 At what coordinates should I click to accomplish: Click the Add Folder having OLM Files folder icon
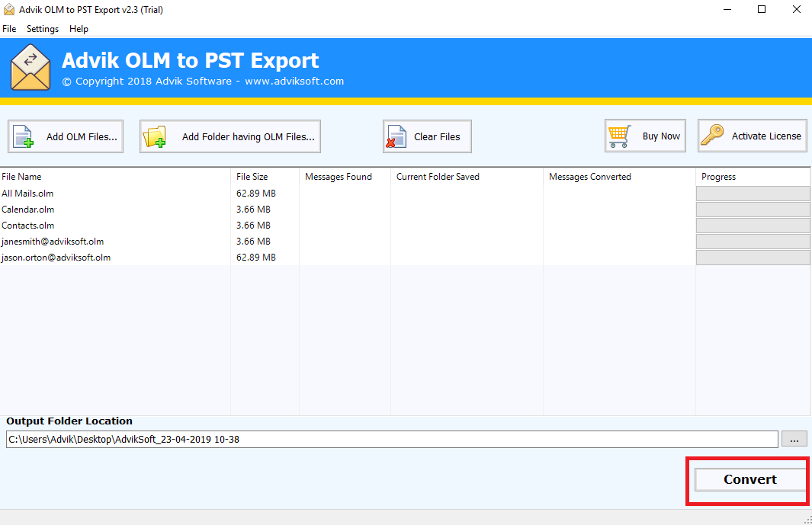click(154, 136)
